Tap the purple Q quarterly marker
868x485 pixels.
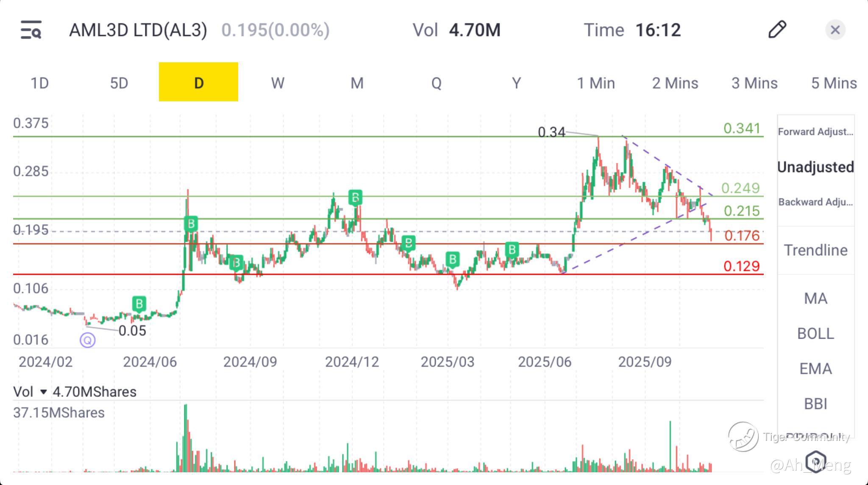[88, 340]
